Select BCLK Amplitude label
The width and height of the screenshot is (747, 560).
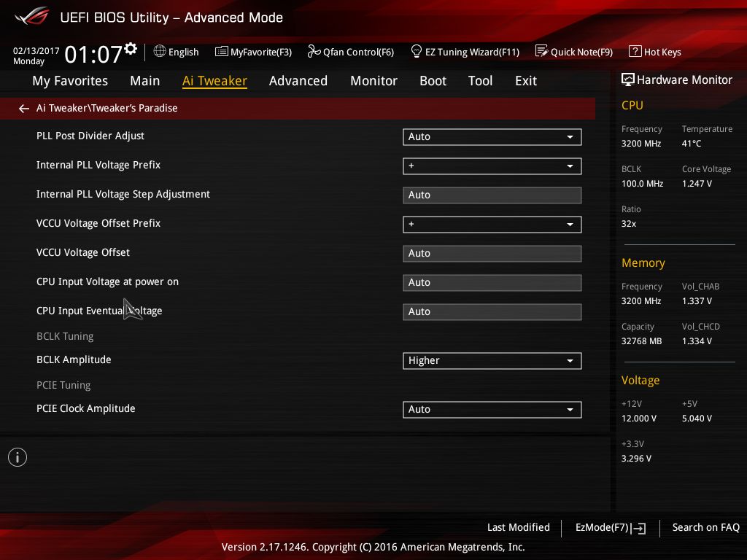74,360
